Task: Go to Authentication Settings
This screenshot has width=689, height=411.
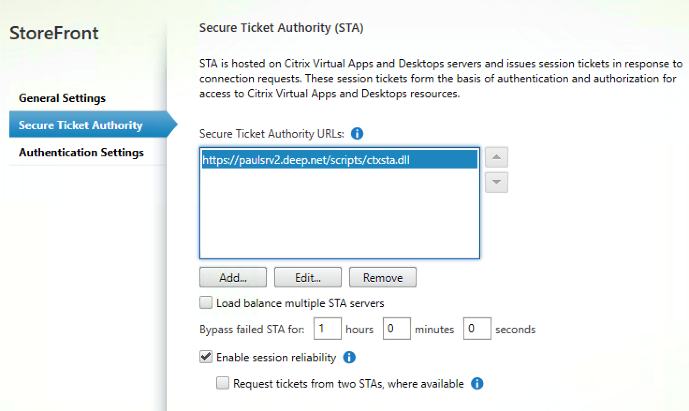Action: tap(81, 152)
